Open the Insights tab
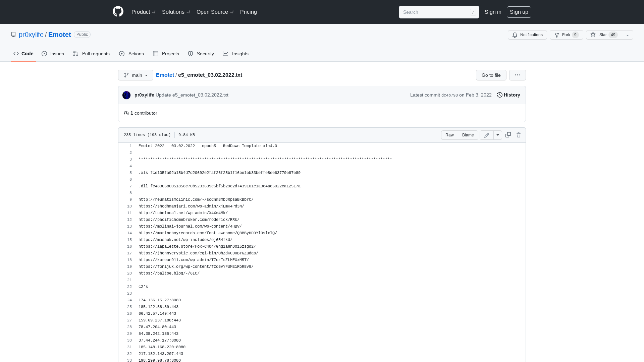The image size is (644, 362). point(236,54)
